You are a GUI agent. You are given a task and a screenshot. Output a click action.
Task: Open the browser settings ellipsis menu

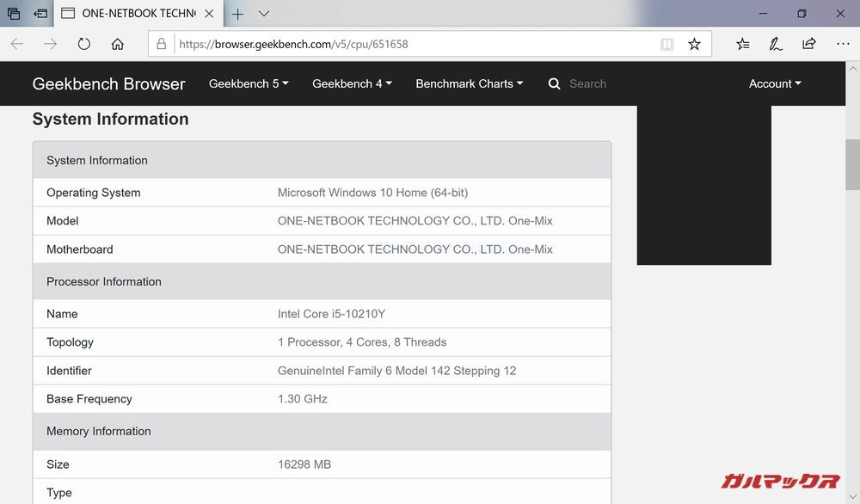(842, 44)
